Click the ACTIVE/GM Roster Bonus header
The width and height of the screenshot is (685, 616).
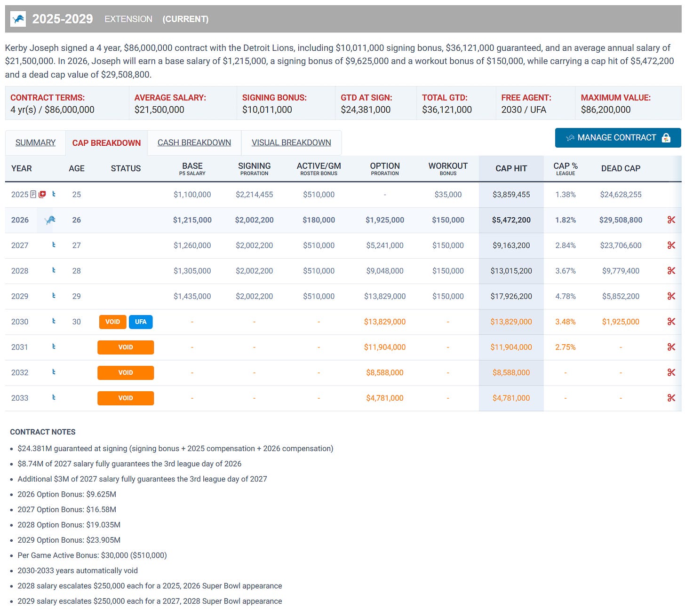point(319,169)
